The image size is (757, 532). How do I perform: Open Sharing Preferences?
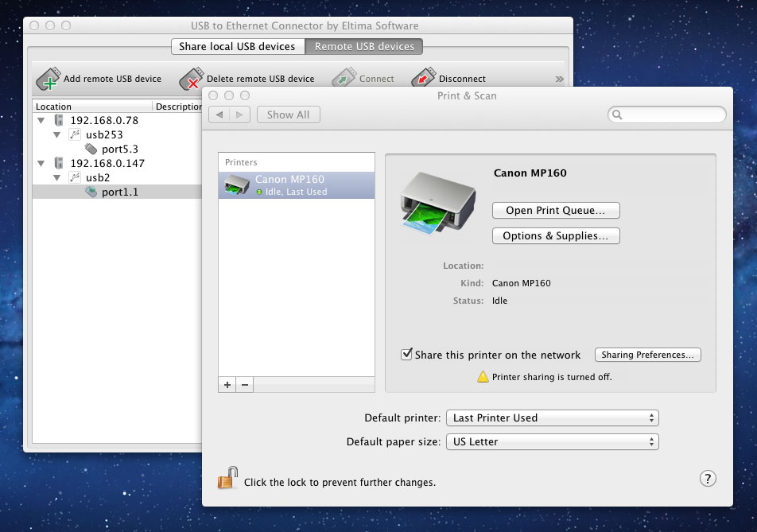pyautogui.click(x=647, y=355)
